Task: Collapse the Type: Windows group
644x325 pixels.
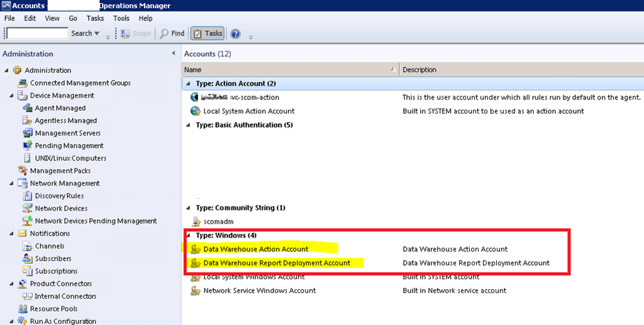Action: click(189, 236)
